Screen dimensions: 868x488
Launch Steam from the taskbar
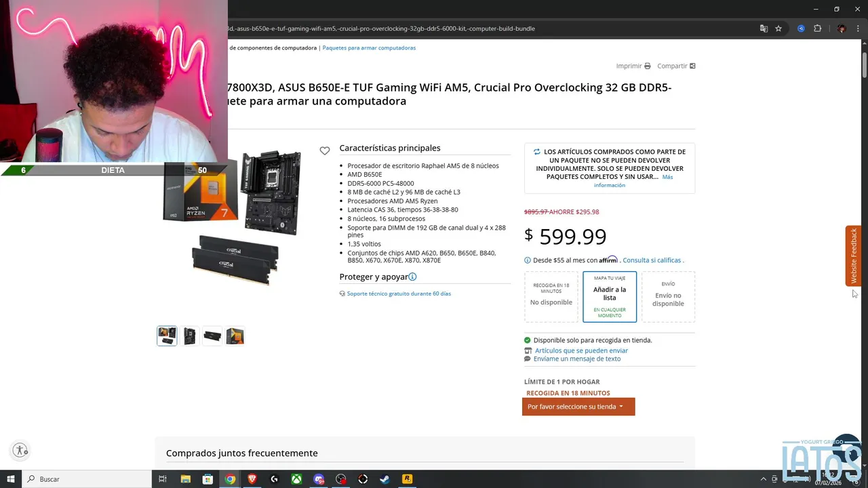click(x=384, y=479)
